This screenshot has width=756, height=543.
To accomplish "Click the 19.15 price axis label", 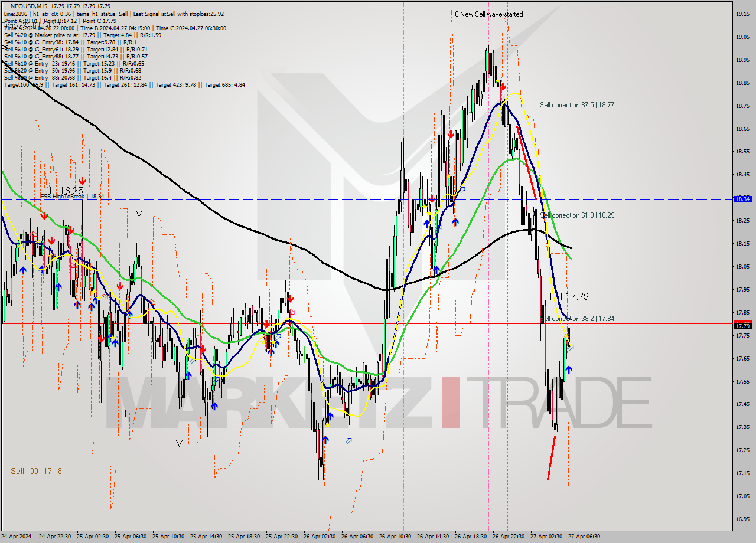I will tap(742, 14).
